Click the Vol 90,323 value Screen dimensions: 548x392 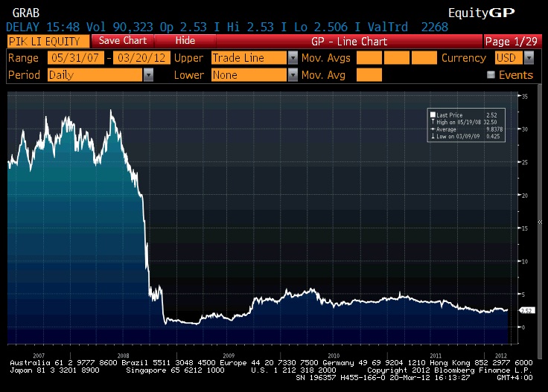[120, 27]
